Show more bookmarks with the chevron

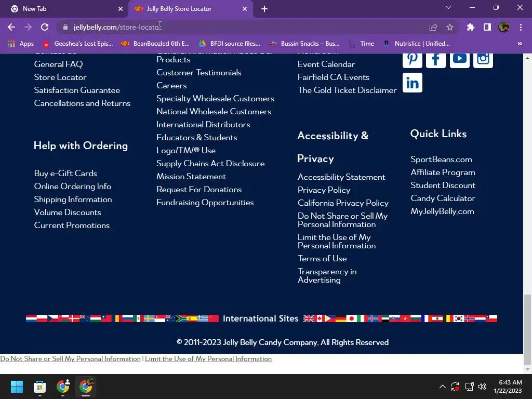pyautogui.click(x=520, y=44)
